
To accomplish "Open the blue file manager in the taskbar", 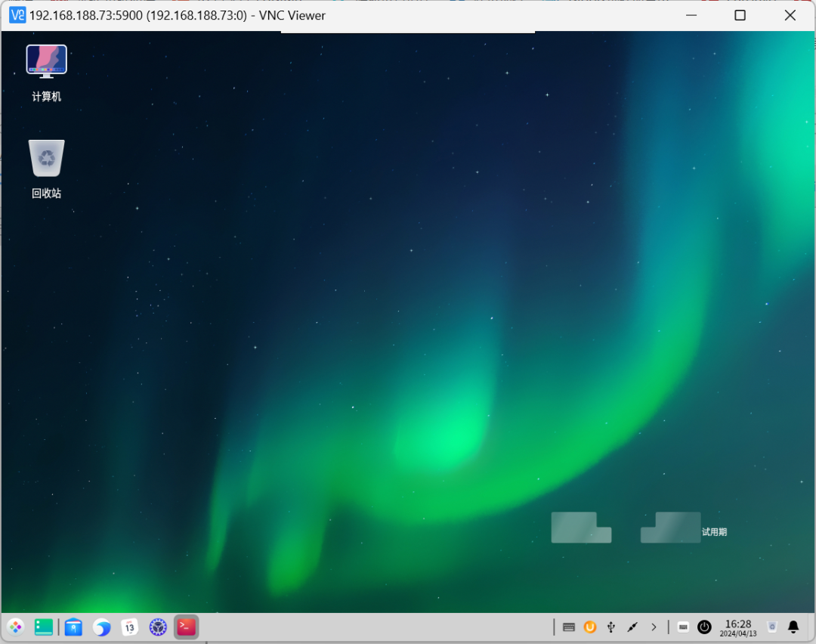I will click(73, 627).
